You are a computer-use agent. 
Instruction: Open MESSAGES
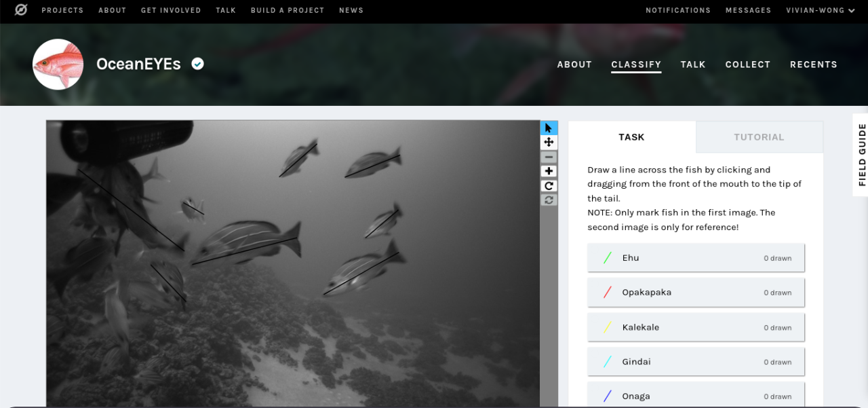pyautogui.click(x=749, y=10)
